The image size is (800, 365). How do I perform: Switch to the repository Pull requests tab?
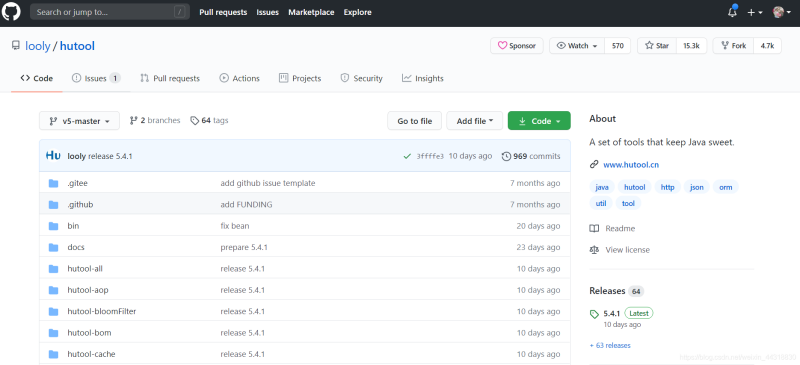(170, 78)
